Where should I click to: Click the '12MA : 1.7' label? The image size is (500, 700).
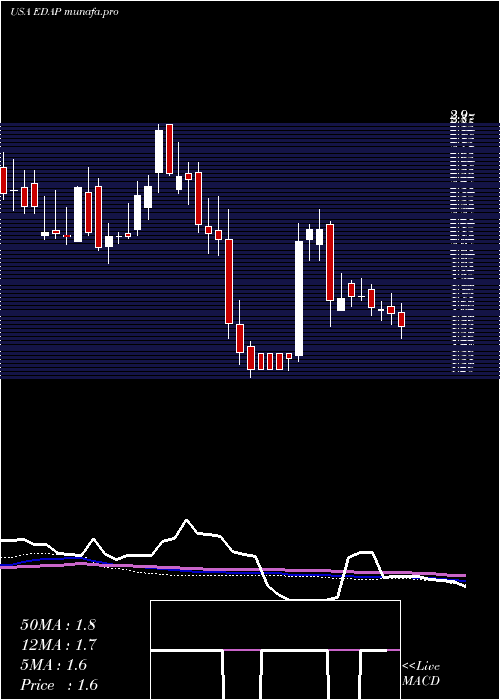tap(58, 645)
